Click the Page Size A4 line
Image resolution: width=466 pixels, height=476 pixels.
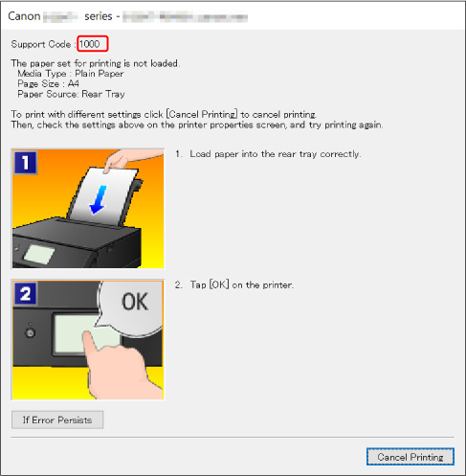(x=48, y=83)
